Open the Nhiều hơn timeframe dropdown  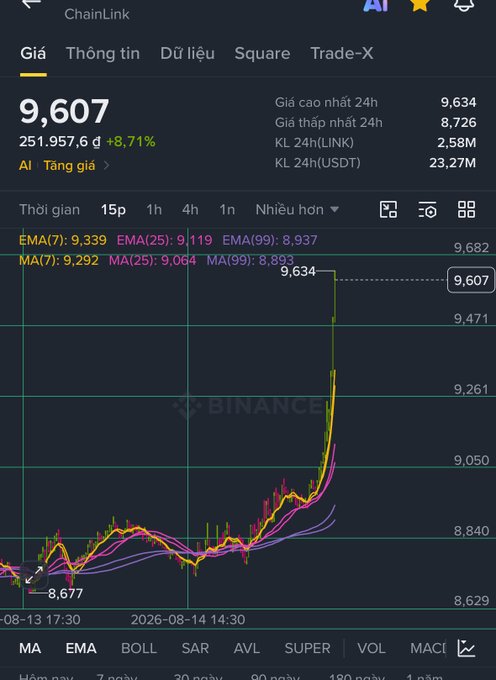(297, 210)
